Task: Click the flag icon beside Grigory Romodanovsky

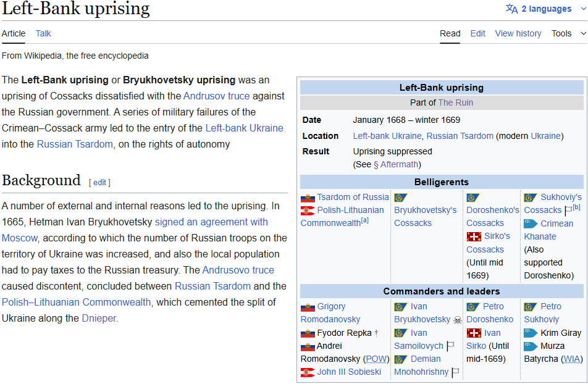Action: coord(308,307)
